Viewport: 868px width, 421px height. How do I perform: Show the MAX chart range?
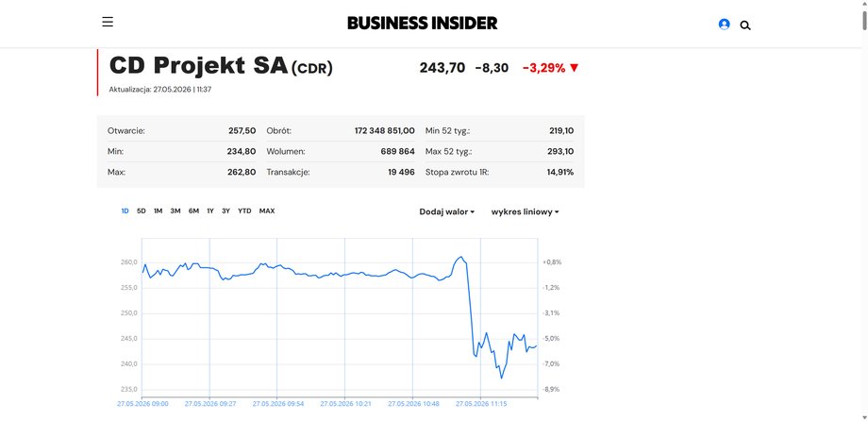[x=267, y=211]
